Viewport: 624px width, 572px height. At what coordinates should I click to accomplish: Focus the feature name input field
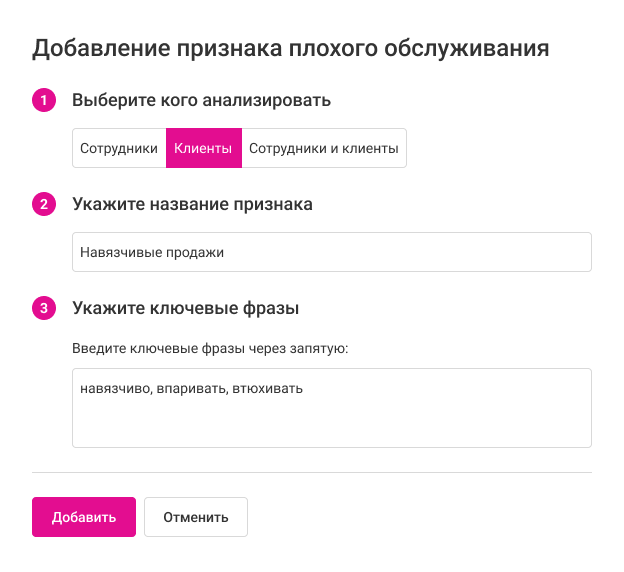pyautogui.click(x=400, y=253)
